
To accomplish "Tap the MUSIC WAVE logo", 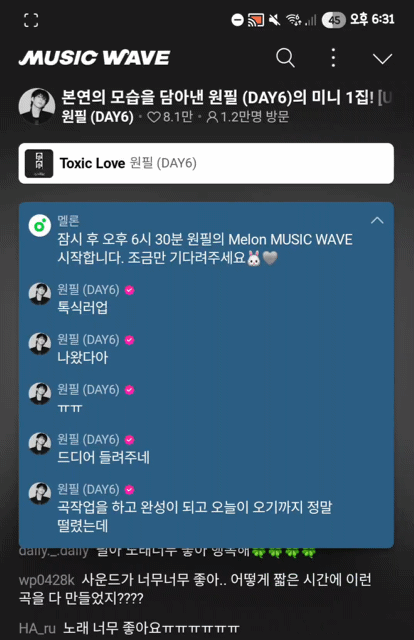I will [x=94, y=58].
